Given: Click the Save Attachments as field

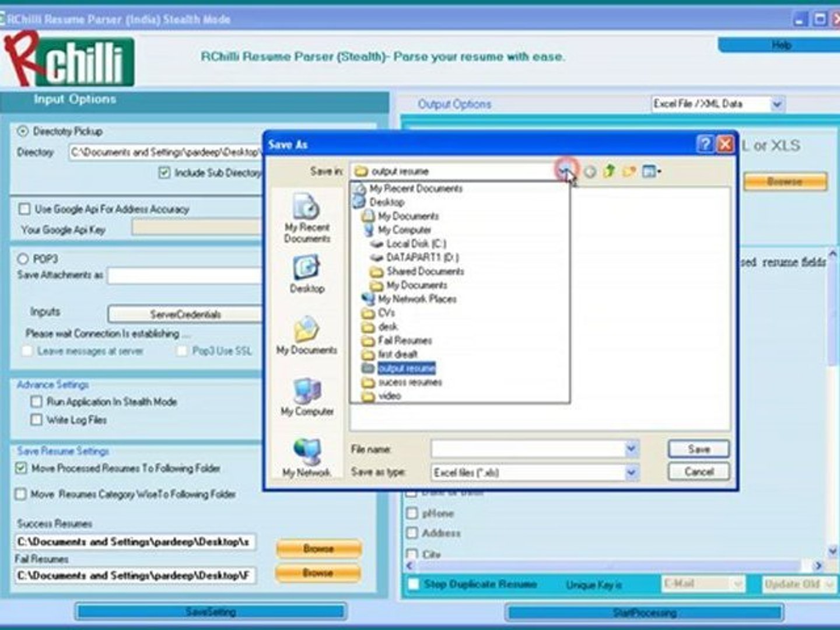Looking at the screenshot, I should point(185,275).
